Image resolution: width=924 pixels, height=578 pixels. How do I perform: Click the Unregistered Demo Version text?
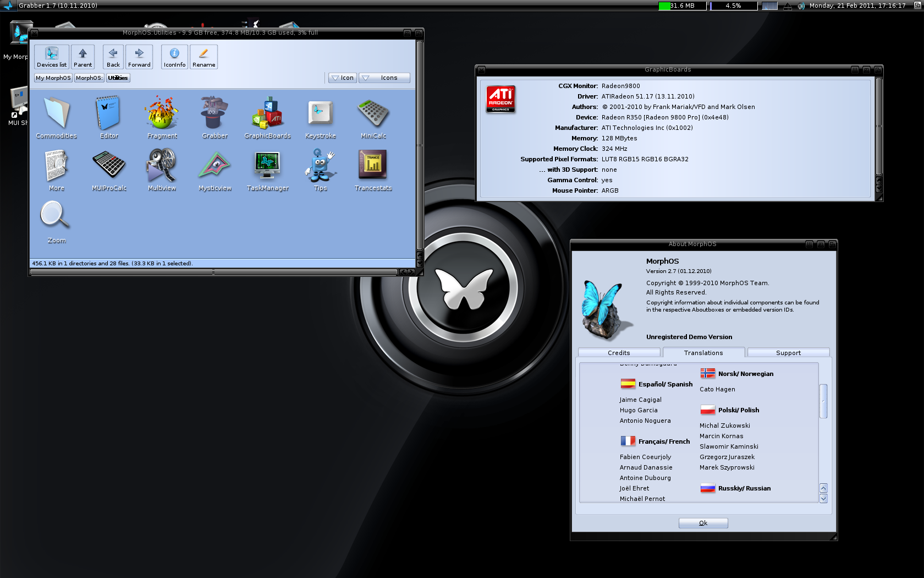coord(689,337)
